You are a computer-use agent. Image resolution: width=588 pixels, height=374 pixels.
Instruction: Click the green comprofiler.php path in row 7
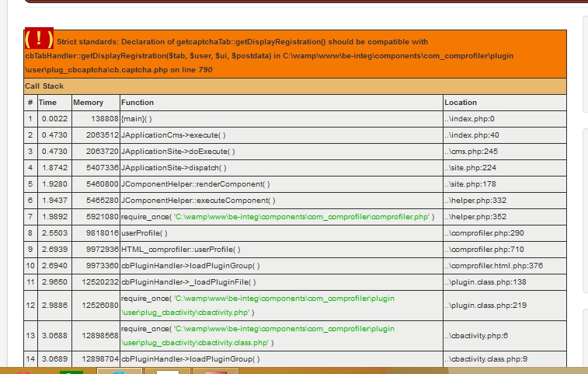click(x=302, y=217)
